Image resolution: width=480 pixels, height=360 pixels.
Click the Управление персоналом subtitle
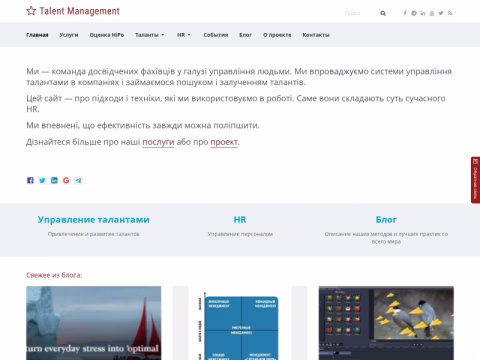click(x=240, y=234)
